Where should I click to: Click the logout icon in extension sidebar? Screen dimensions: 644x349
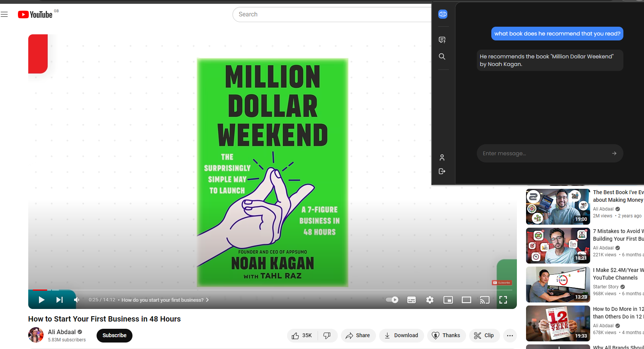[442, 171]
